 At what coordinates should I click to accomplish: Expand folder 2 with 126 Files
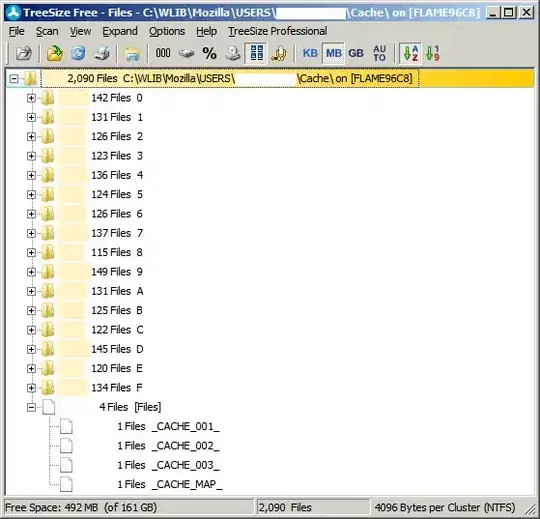point(31,137)
